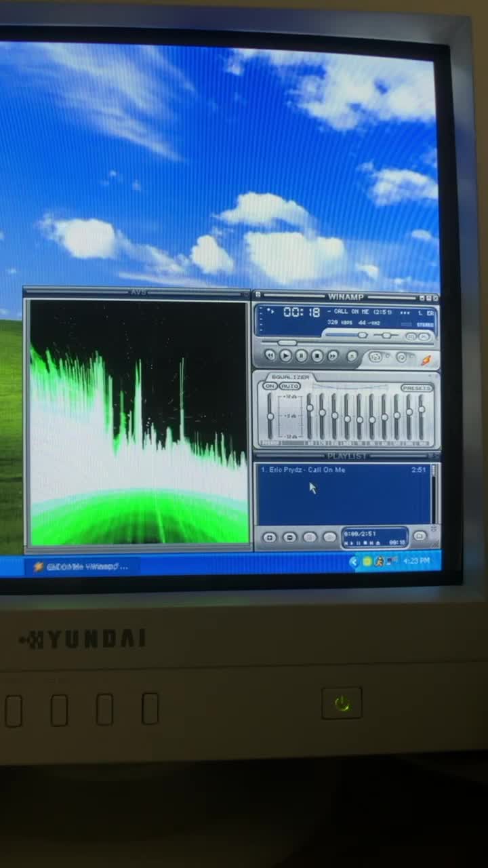Click the AVS visualization display
Viewport: 488px width, 868px height.
pyautogui.click(x=138, y=422)
